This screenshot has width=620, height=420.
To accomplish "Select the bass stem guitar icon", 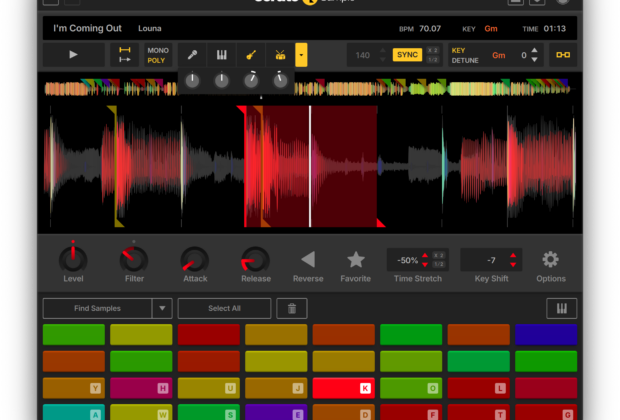I will [251, 54].
